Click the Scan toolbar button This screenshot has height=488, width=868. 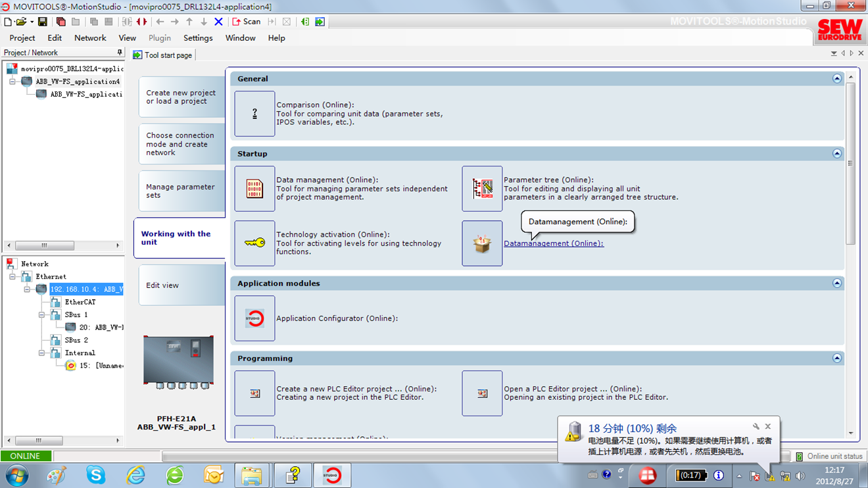tap(247, 22)
